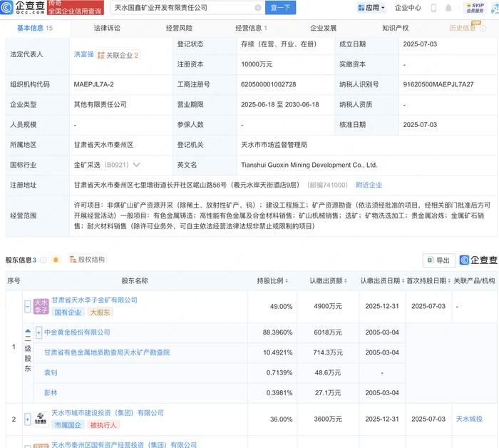Expand 中金黄金股份有限公司 sub-shareholders

(38, 332)
